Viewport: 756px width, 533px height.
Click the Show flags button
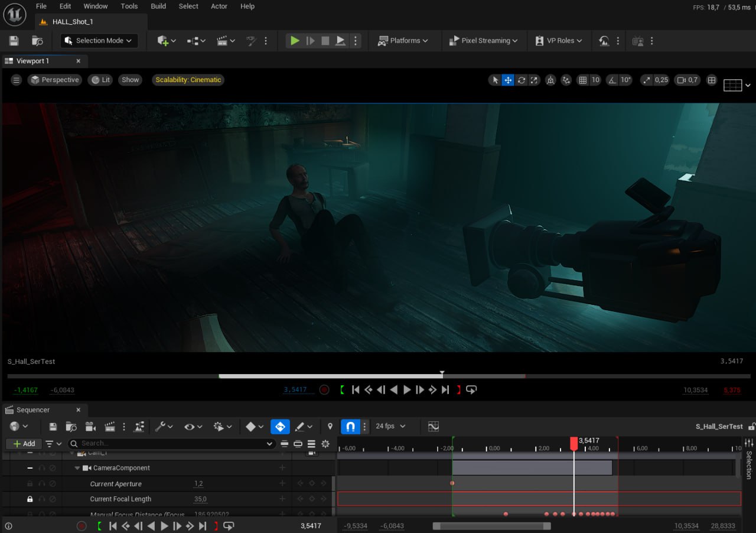[x=131, y=80]
